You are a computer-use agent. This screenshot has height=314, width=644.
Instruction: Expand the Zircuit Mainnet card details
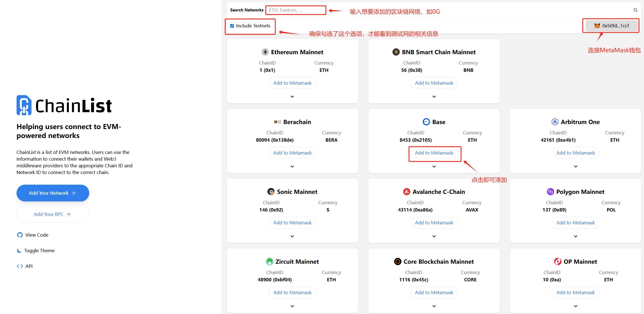pos(292,306)
